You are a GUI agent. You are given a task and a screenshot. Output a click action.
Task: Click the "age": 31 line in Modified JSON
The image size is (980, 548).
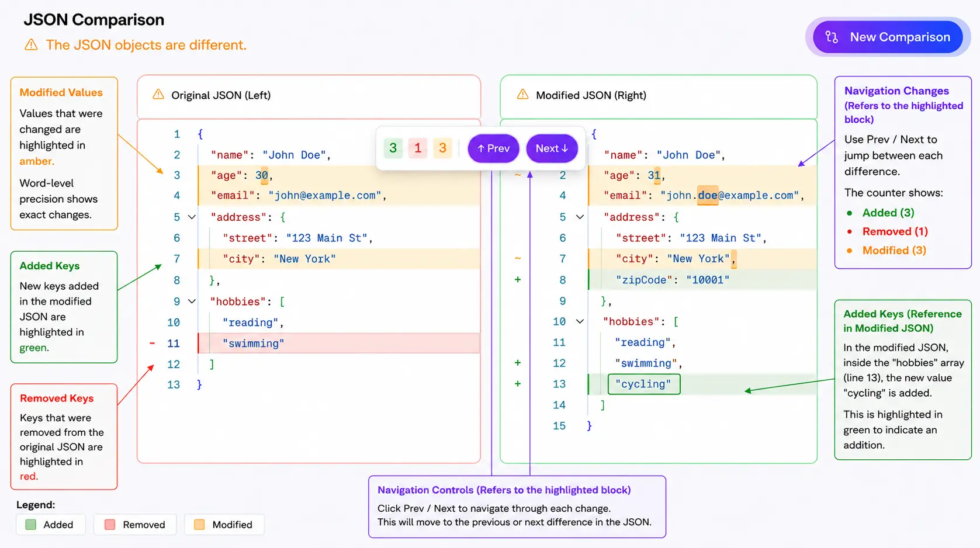[x=702, y=175]
